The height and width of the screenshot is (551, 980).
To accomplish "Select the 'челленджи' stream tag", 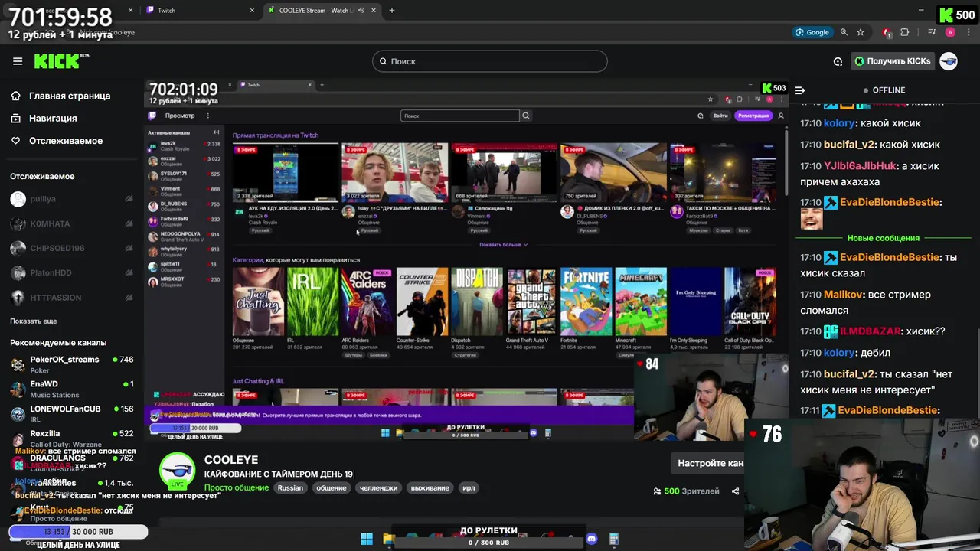I will pyautogui.click(x=378, y=487).
